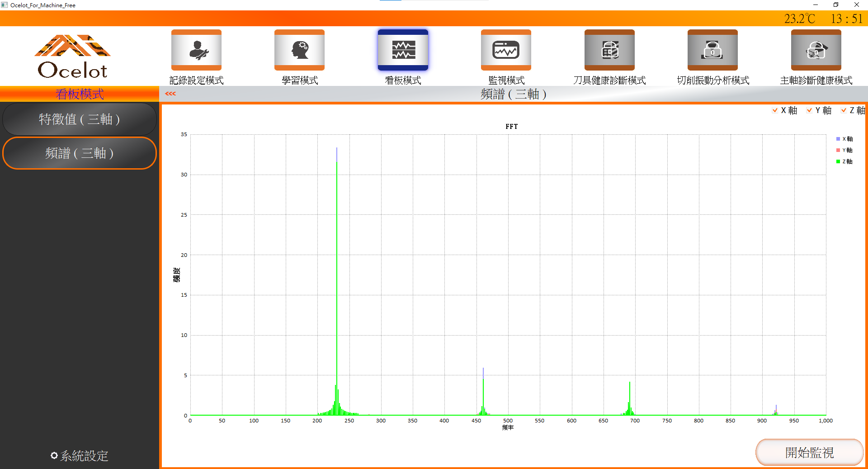Switch to 特徵值（三軸）view
Image resolution: width=868 pixels, height=469 pixels.
[80, 119]
